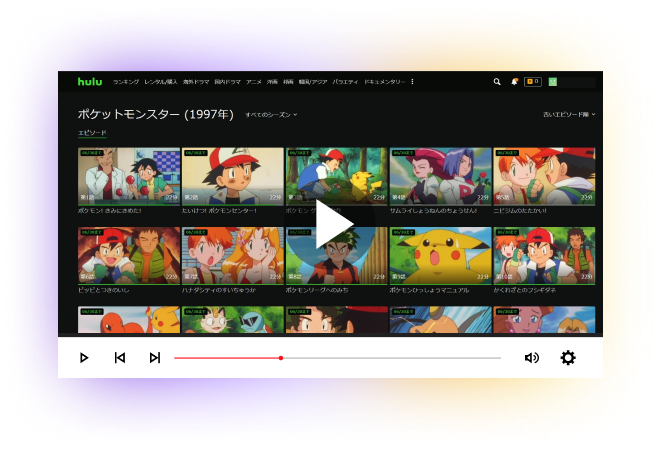The width and height of the screenshot is (661, 450).
Task: Click the gray unplayed part of the progress bar
Action: point(392,358)
